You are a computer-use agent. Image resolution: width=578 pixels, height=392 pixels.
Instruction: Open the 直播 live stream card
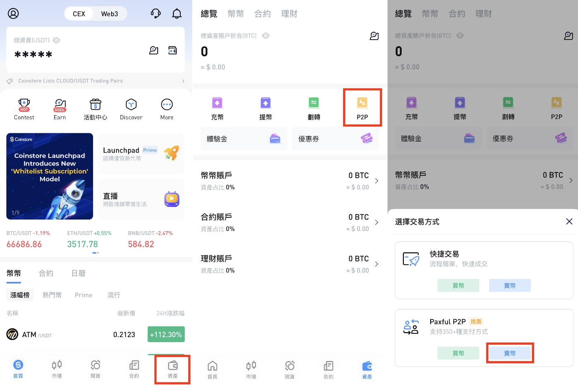pyautogui.click(x=141, y=199)
